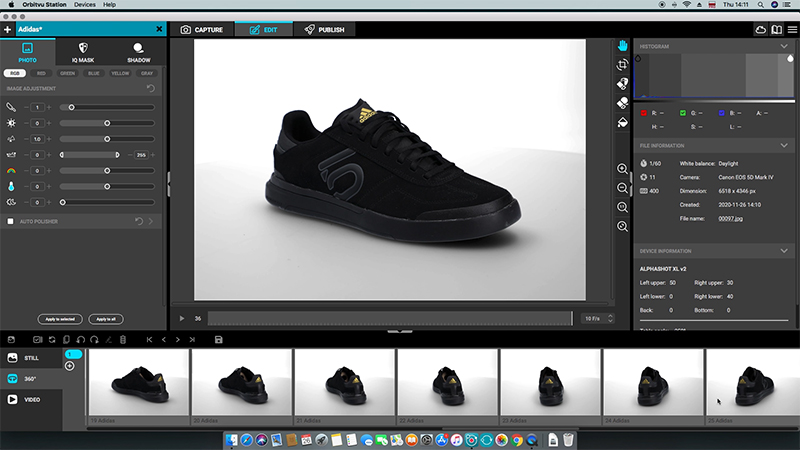This screenshot has height=450, width=800.
Task: Select the crop and rotate tool
Action: pyautogui.click(x=622, y=65)
